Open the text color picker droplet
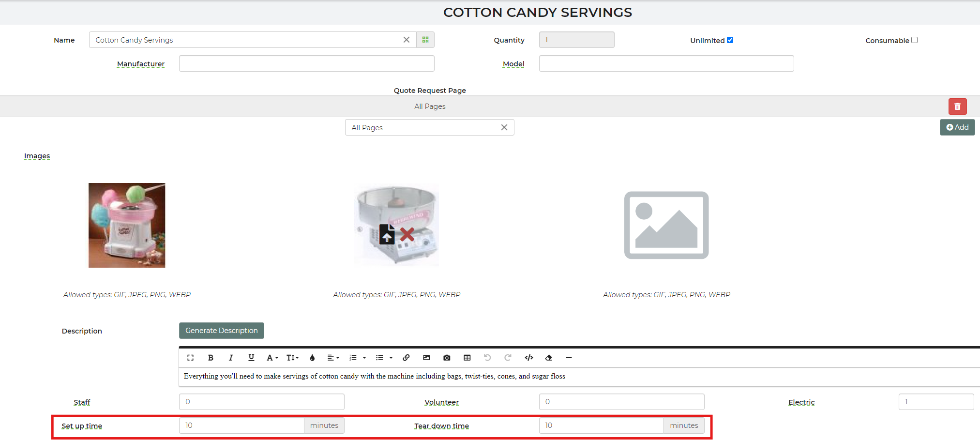 (x=312, y=358)
